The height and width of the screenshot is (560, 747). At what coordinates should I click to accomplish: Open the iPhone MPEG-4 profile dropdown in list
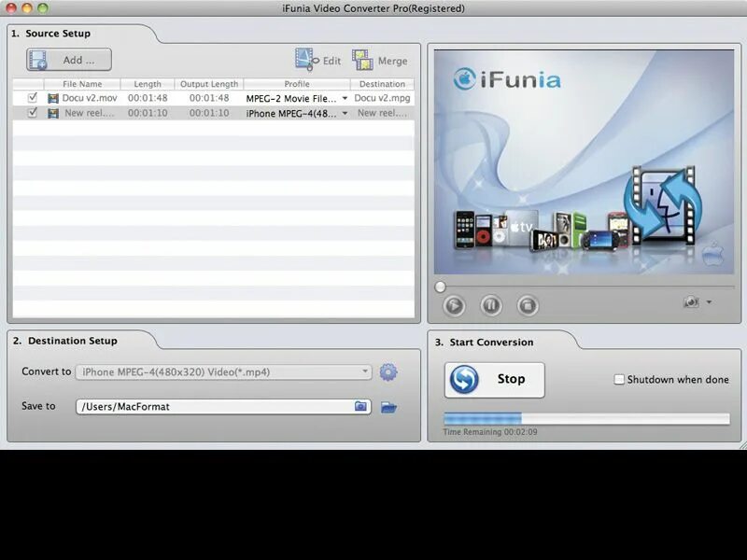pos(345,113)
